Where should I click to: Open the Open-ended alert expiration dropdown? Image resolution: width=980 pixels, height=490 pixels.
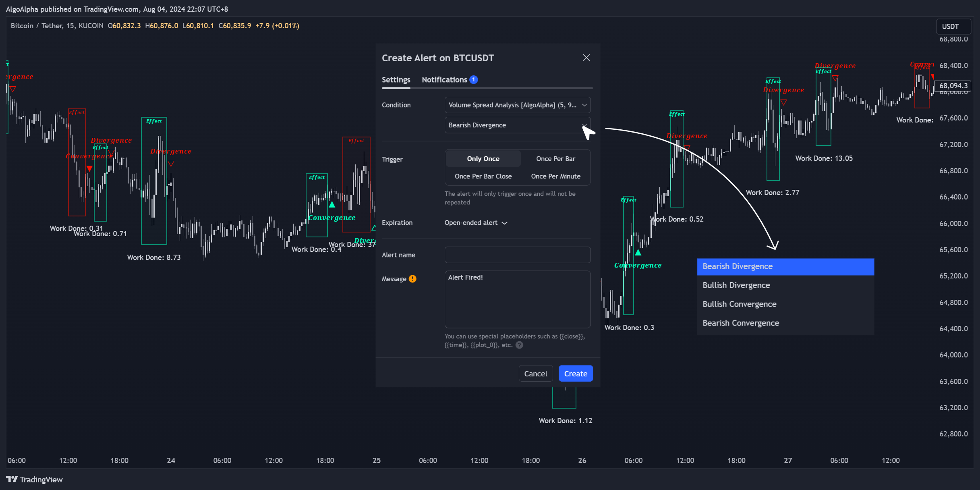(x=476, y=223)
